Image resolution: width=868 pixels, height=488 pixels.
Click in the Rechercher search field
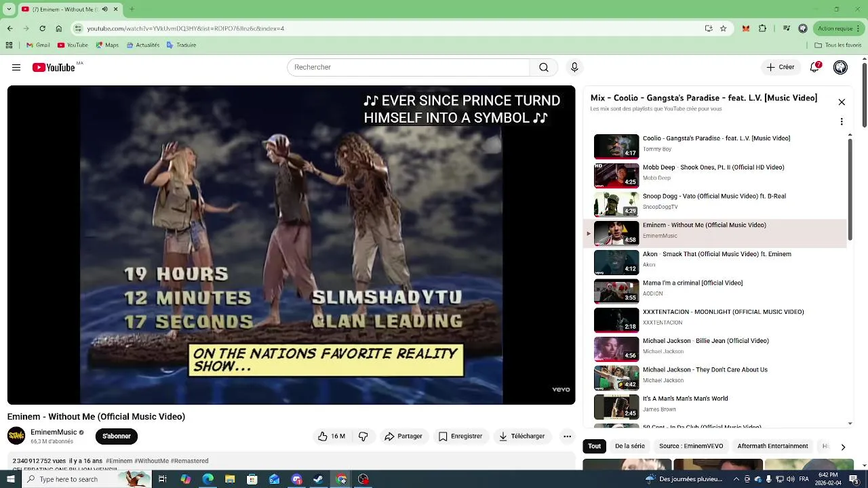click(408, 67)
